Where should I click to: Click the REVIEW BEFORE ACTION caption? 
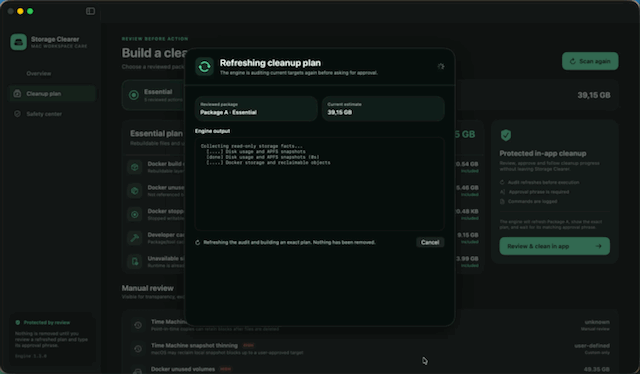155,39
